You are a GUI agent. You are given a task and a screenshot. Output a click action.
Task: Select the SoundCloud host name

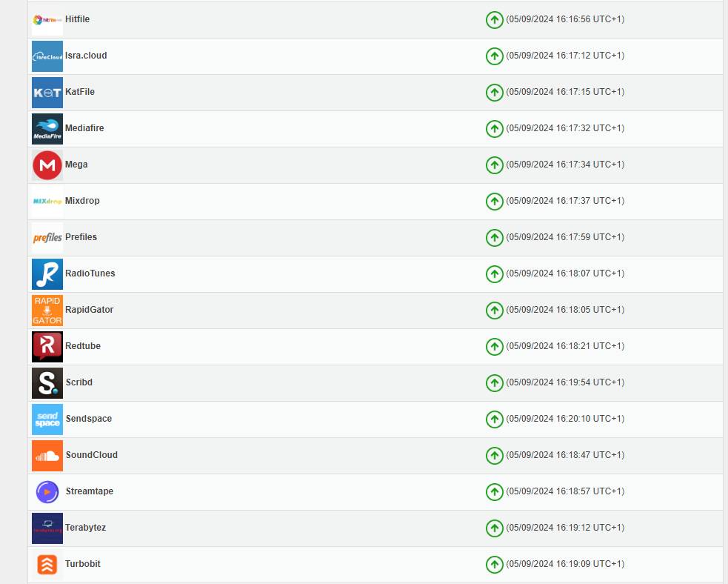pyautogui.click(x=92, y=455)
